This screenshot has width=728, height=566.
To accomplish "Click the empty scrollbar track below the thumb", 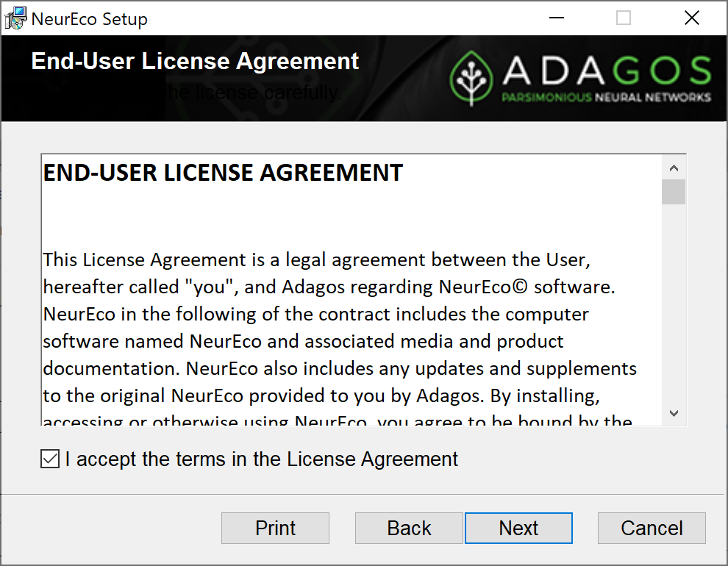I will pos(674,303).
